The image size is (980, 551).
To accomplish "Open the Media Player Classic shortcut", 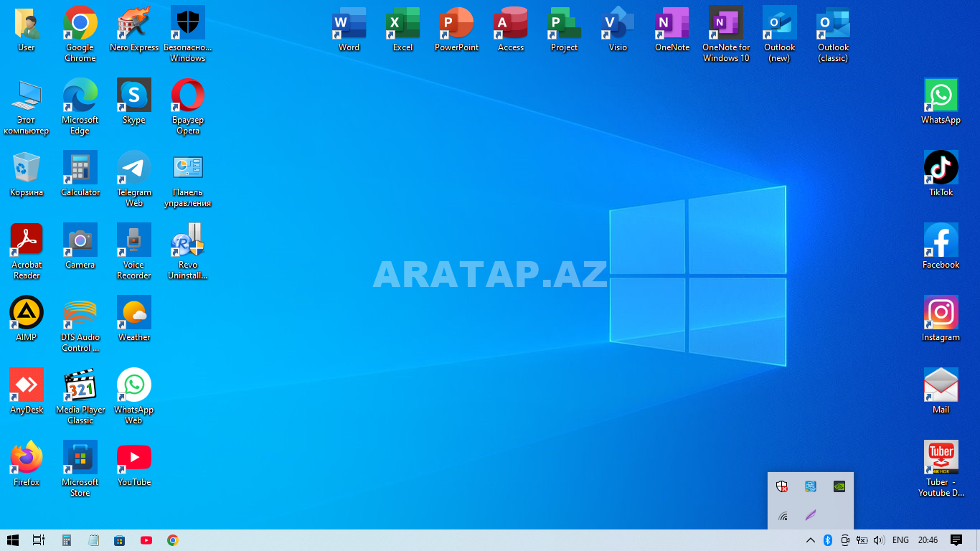I will pos(80,396).
